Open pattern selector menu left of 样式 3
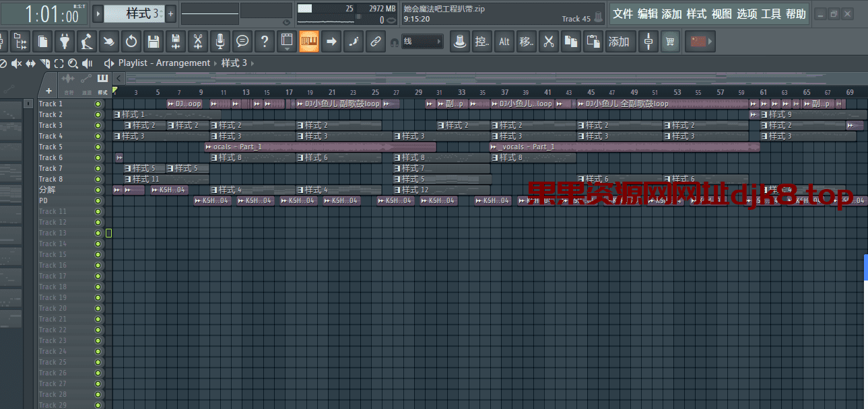Viewport: 868px width, 409px height. pyautogui.click(x=98, y=13)
